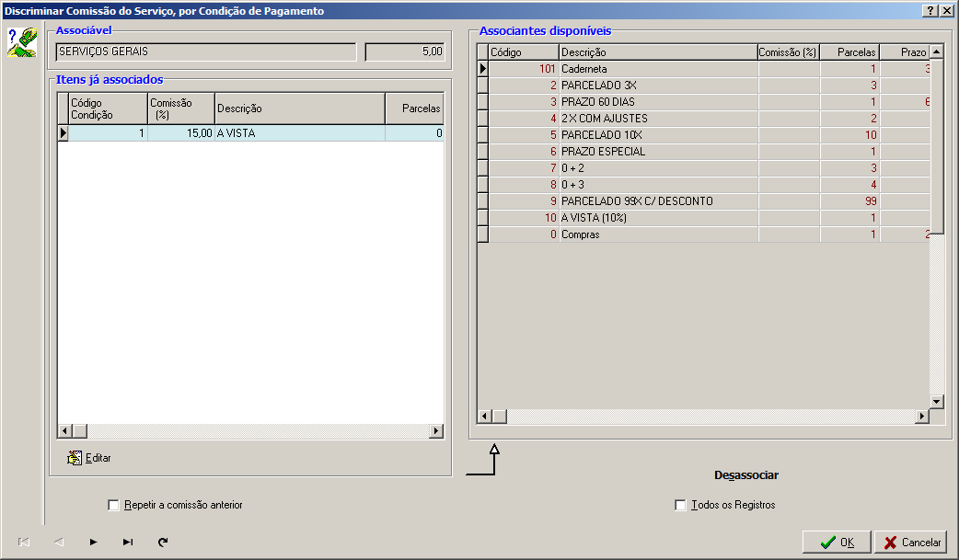959x560 pixels.
Task: Sort by Descrição column header in available list
Action: coord(657,52)
